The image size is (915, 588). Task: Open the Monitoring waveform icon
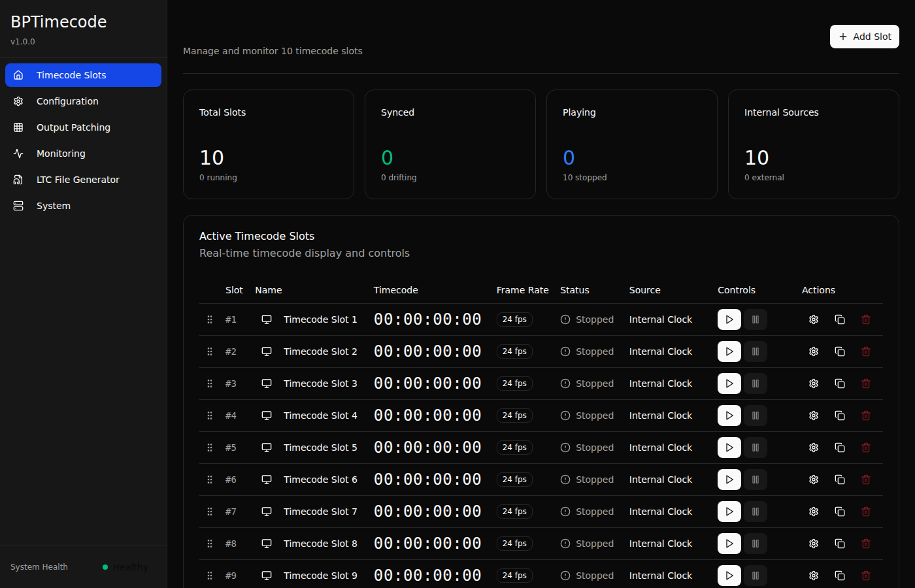18,154
